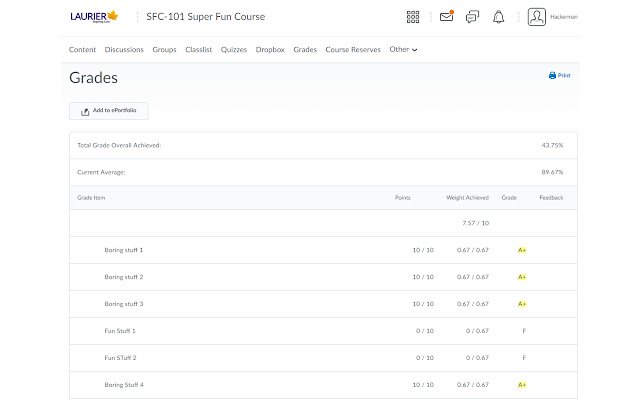The height and width of the screenshot is (400, 640).
Task: Open the Discussions nav item
Action: [124, 49]
